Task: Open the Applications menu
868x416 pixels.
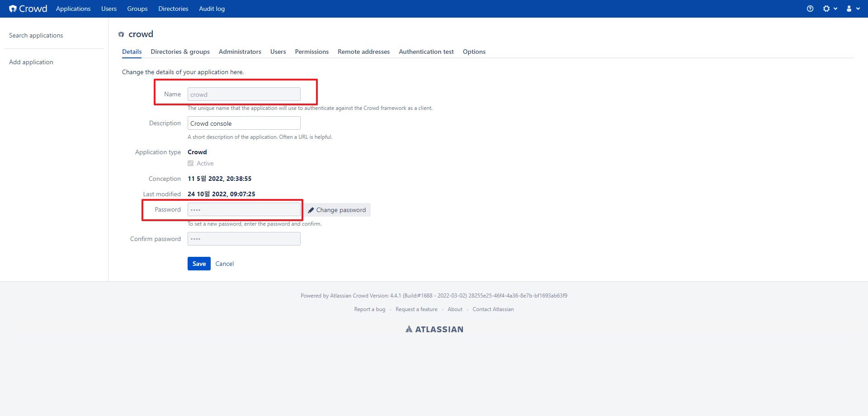Action: [x=73, y=9]
